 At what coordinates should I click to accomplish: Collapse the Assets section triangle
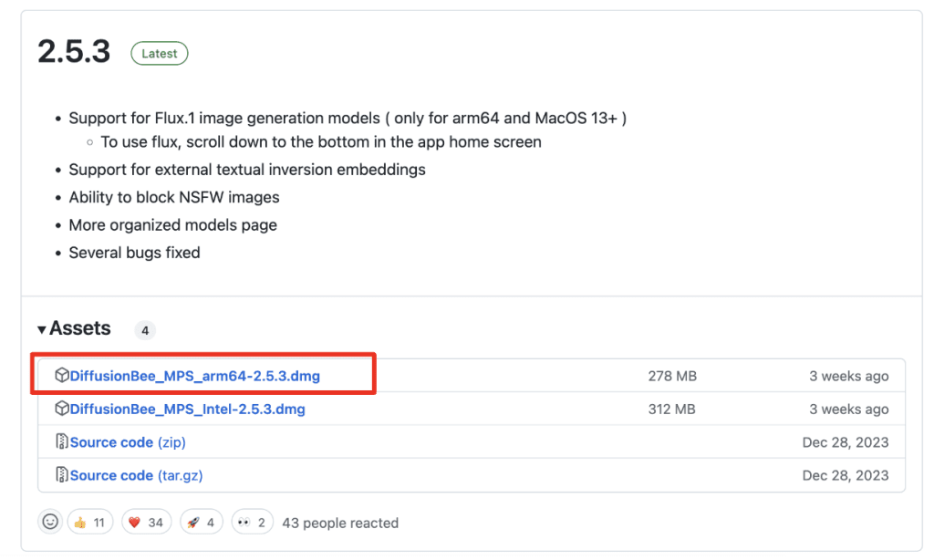42,329
